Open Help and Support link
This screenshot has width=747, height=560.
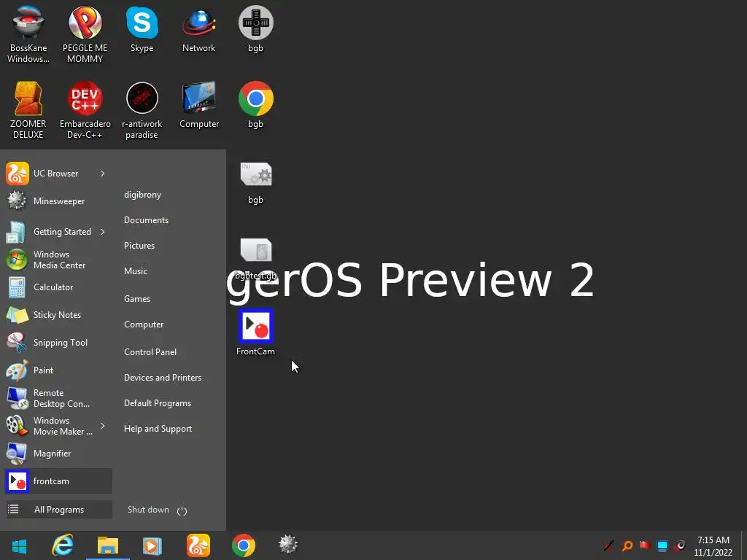(158, 429)
